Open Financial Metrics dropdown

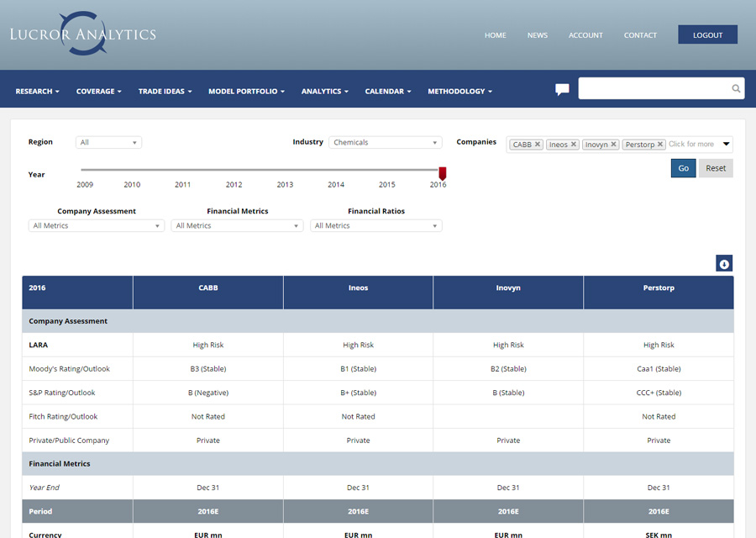[237, 225]
